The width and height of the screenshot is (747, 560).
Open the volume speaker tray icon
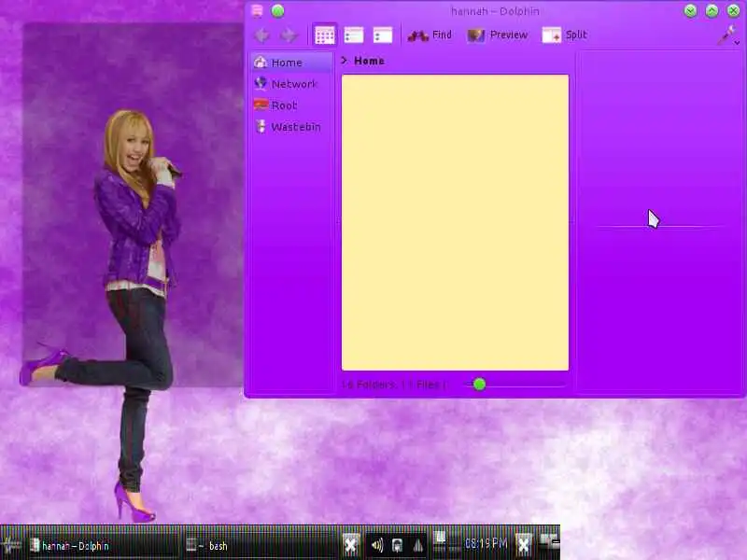(377, 545)
